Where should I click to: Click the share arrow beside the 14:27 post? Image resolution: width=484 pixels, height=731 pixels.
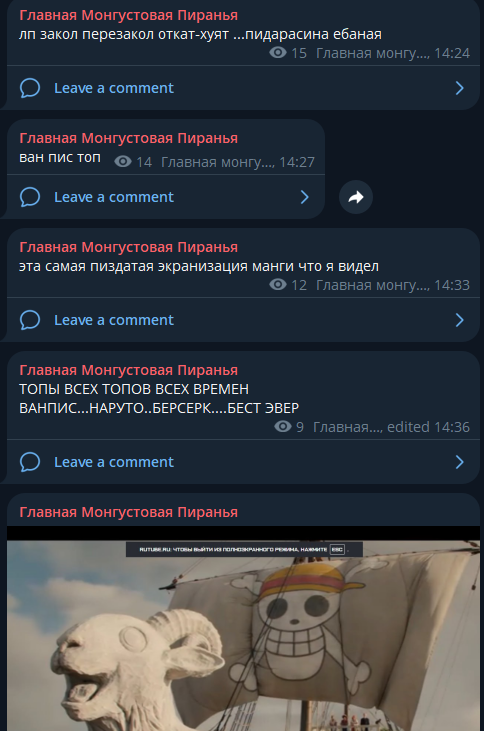pos(356,197)
